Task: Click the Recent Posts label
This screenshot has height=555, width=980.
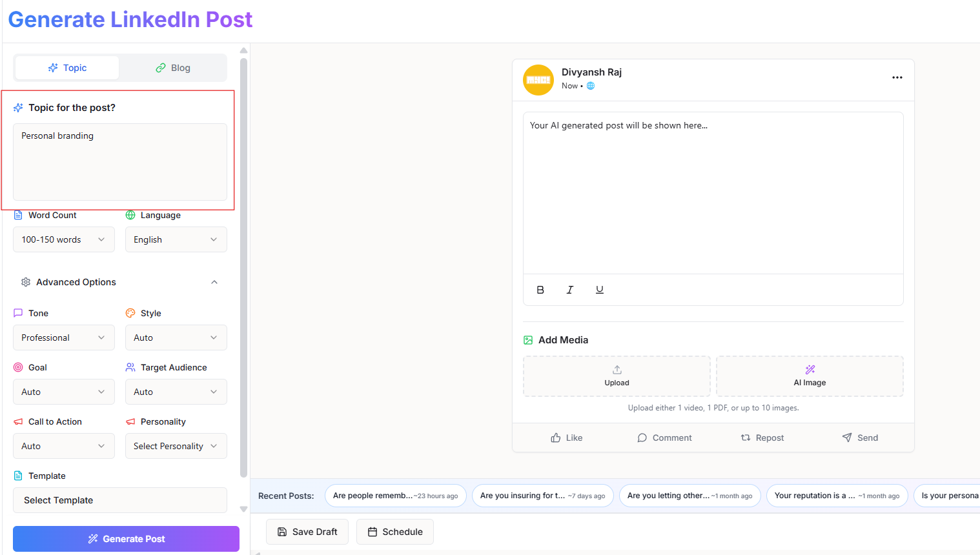Action: pos(286,496)
